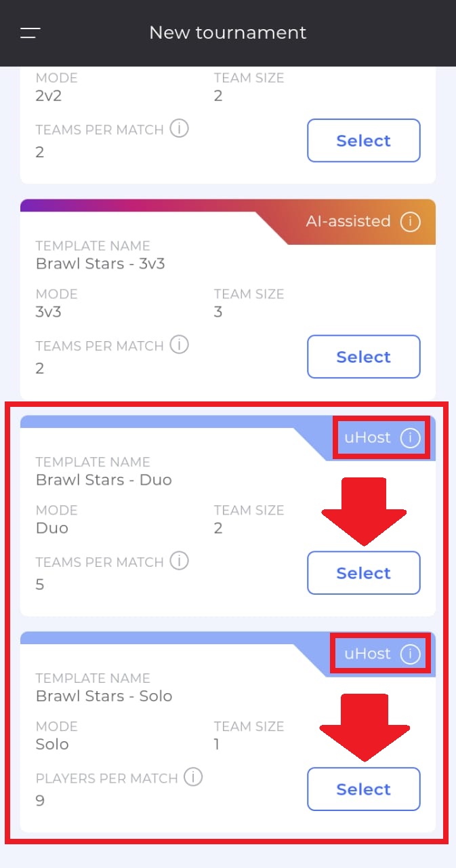Select the Brawl Stars - Solo template
456x868 pixels.
[364, 789]
